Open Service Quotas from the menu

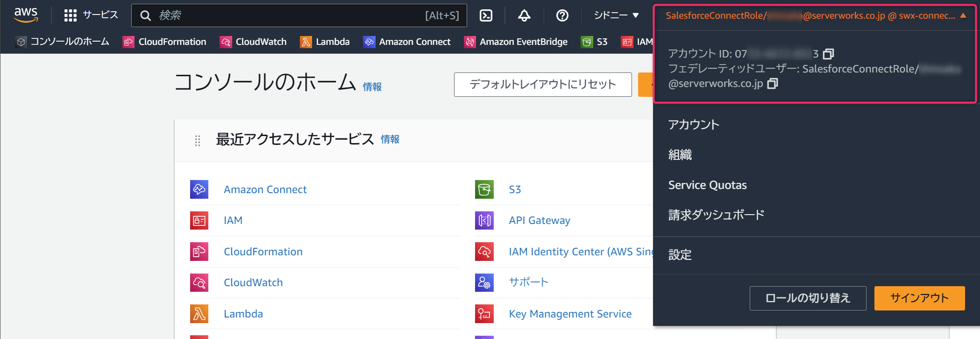coord(707,185)
